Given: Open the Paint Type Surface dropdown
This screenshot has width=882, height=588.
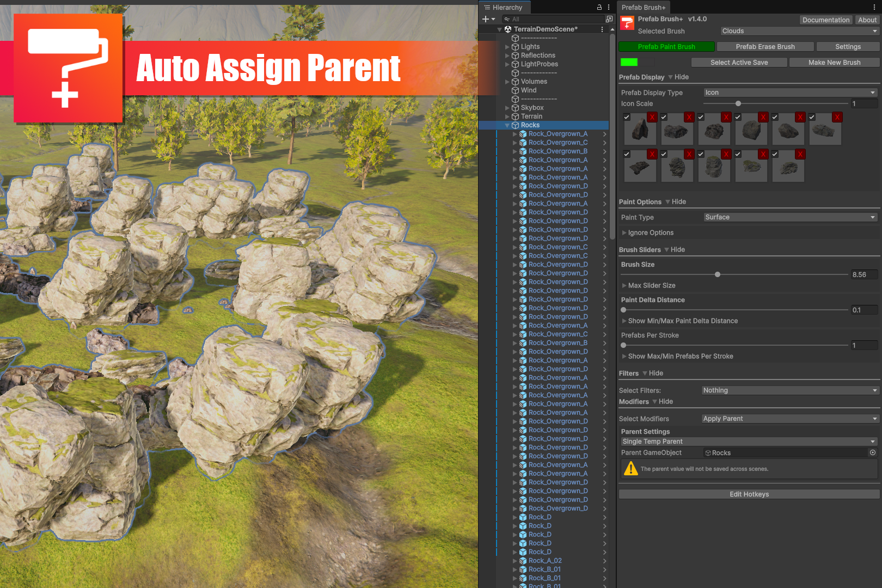Looking at the screenshot, I should click(x=789, y=217).
